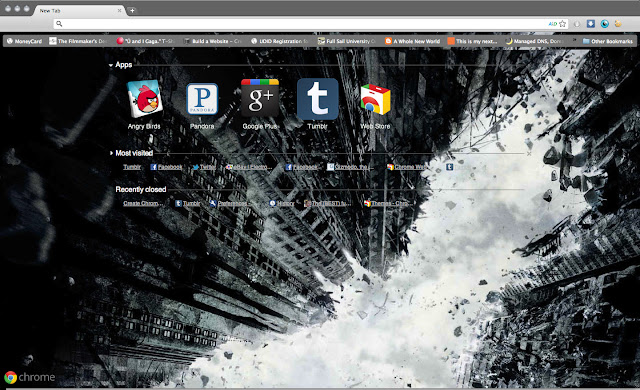Open the first Tumblr most visited link
Screen dimensions: 640x390
coord(132,167)
